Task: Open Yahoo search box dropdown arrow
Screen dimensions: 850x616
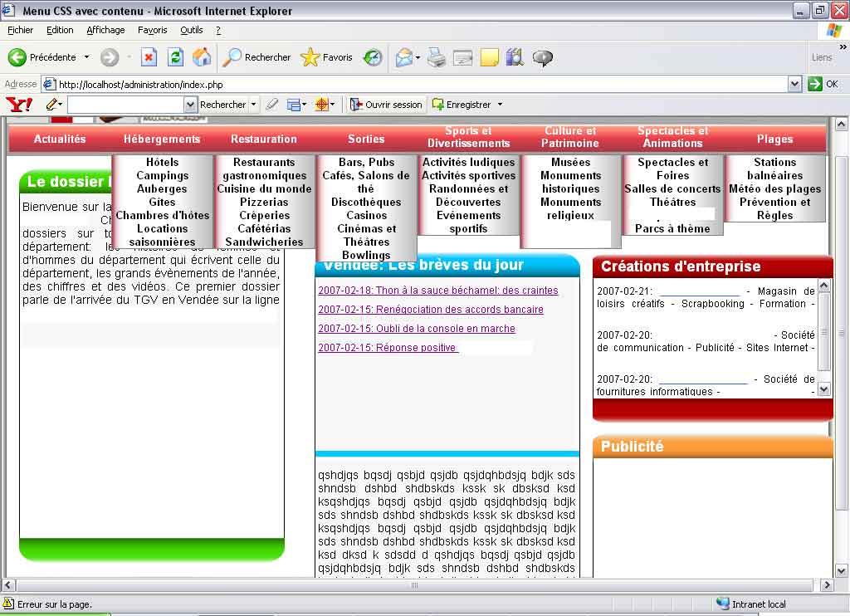Action: 190,104
